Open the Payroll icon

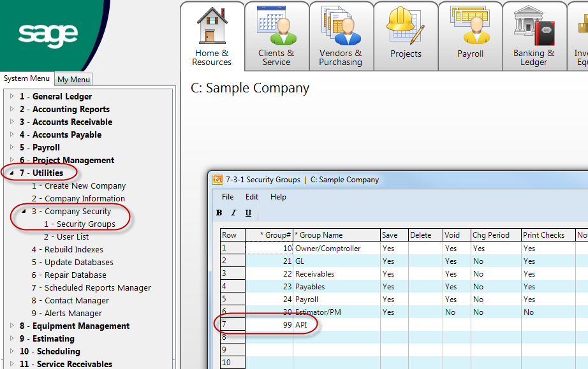(x=470, y=35)
